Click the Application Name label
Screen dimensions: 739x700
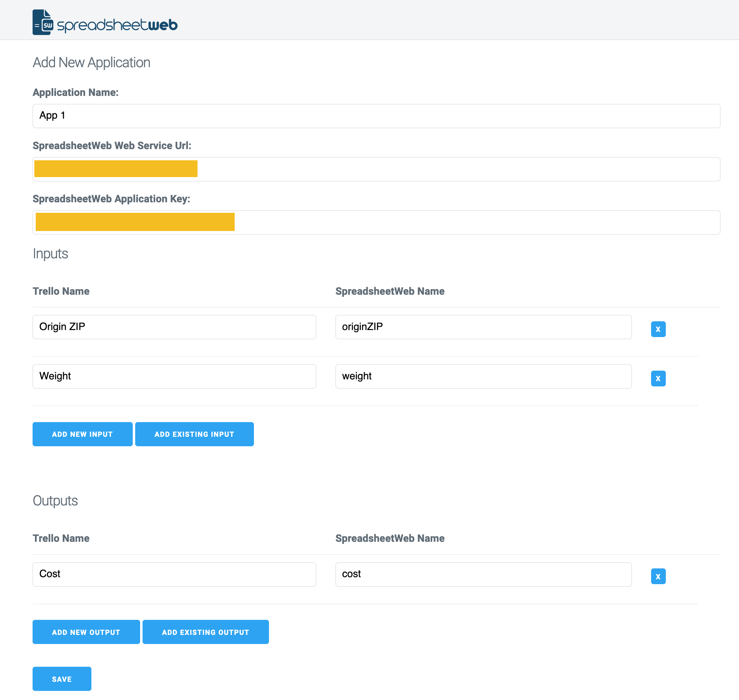(x=75, y=92)
